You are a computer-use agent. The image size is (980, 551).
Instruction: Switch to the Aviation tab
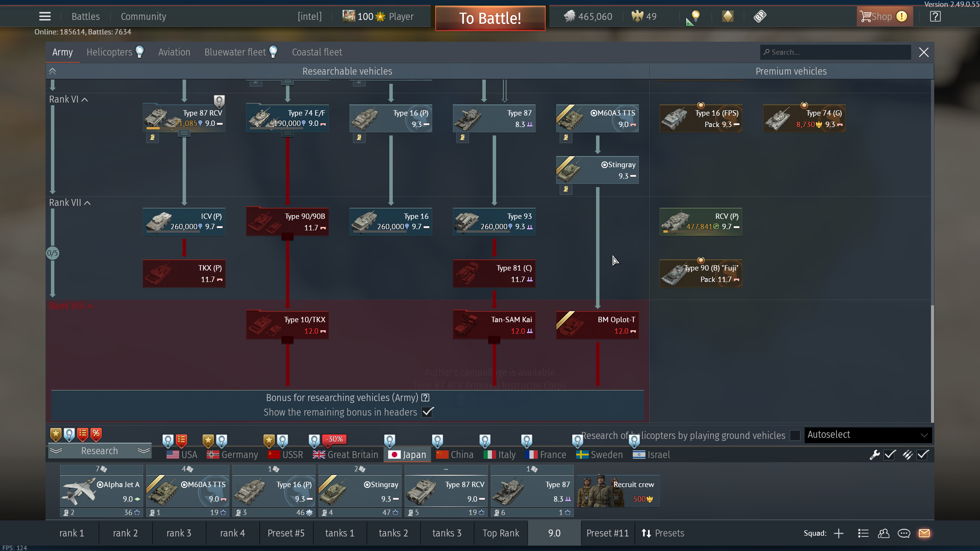174,52
